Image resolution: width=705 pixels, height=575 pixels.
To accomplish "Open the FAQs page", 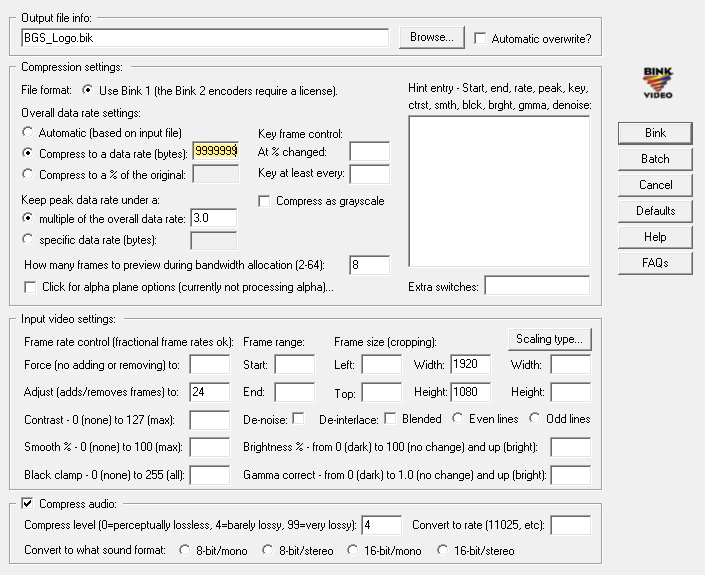I will pyautogui.click(x=655, y=263).
